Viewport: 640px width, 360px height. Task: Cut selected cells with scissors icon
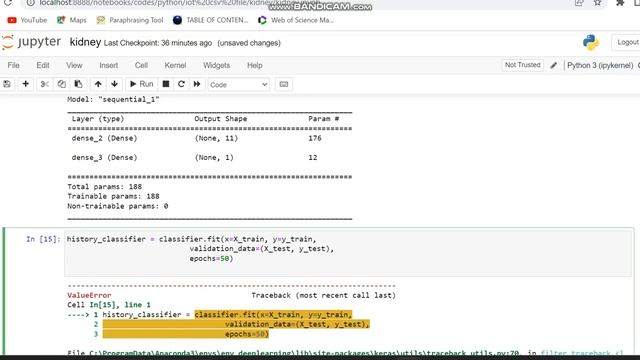[44, 84]
